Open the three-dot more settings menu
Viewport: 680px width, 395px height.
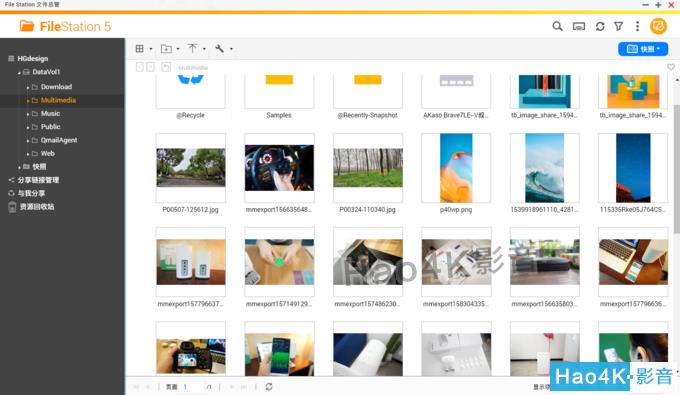pyautogui.click(x=637, y=26)
